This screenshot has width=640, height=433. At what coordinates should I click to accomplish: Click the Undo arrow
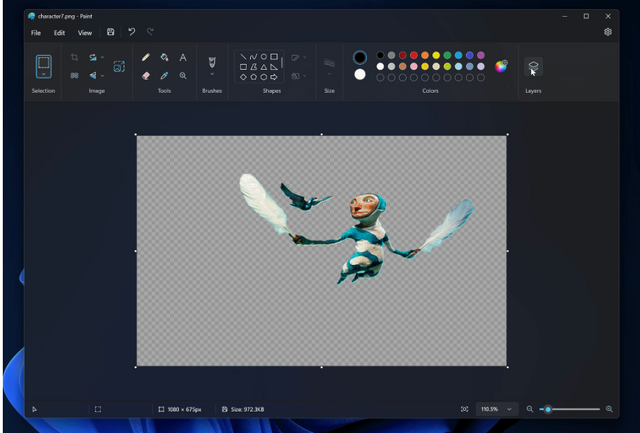(x=131, y=32)
